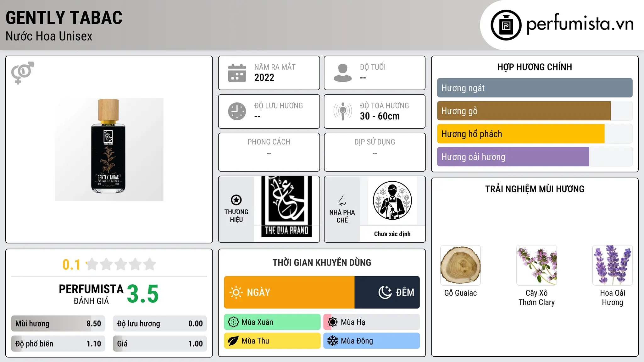Image resolution: width=644 pixels, height=362 pixels.
Task: Click the perfumer illustration icon
Action: [x=392, y=200]
